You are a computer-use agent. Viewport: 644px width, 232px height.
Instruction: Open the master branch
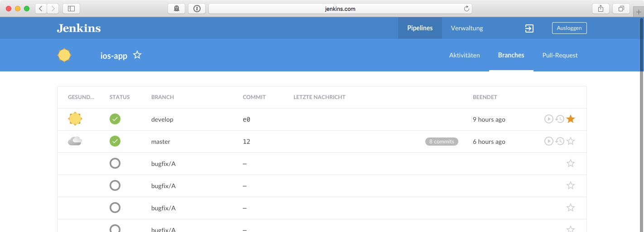161,142
